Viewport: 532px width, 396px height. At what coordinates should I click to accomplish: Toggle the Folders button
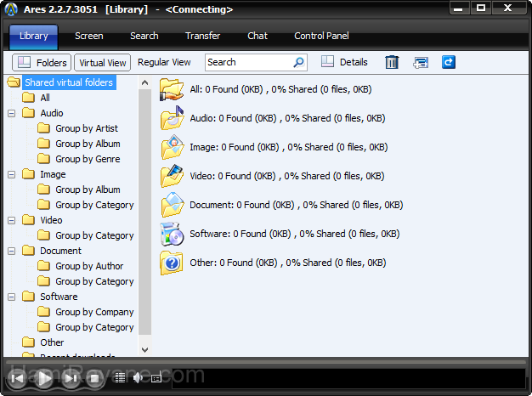pos(42,63)
